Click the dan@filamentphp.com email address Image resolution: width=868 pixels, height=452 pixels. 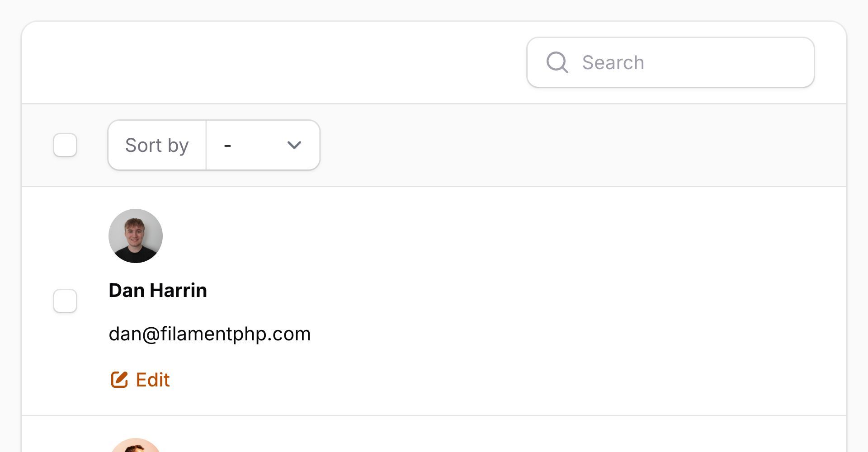[x=210, y=334]
